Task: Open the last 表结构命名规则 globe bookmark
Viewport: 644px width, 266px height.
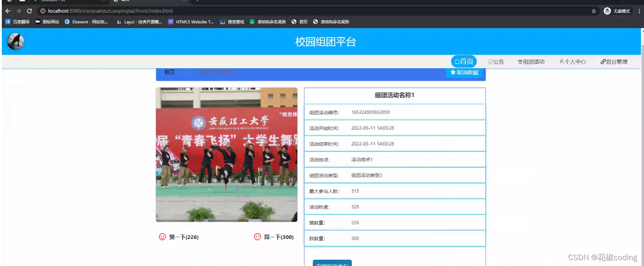Action: (x=331, y=22)
